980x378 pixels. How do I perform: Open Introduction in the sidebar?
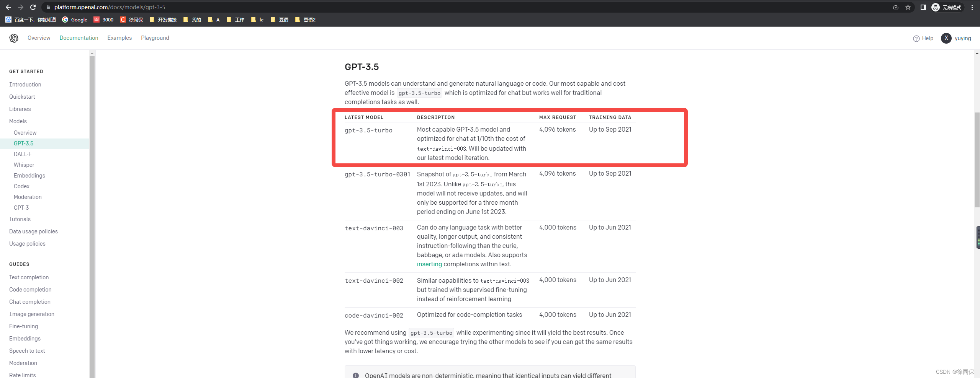[25, 85]
